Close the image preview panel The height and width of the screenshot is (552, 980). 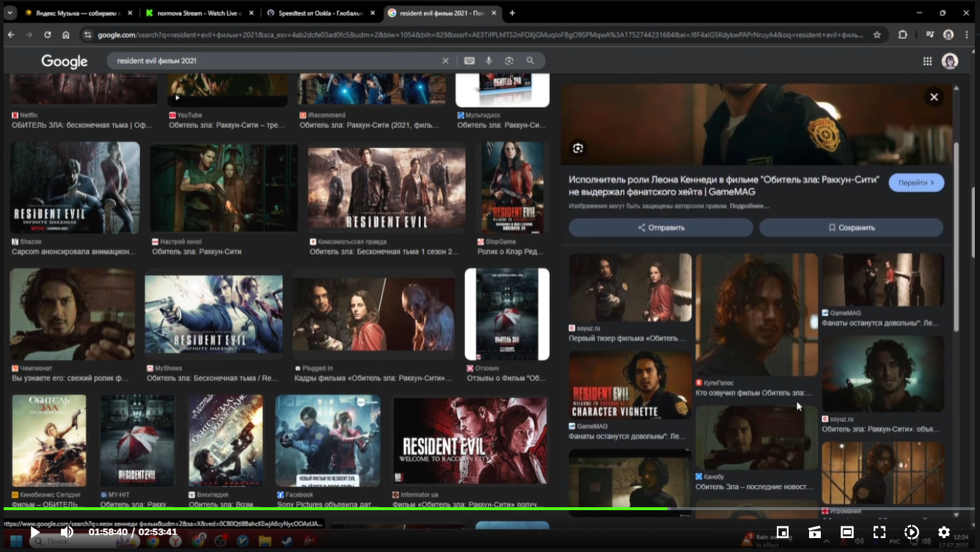934,97
